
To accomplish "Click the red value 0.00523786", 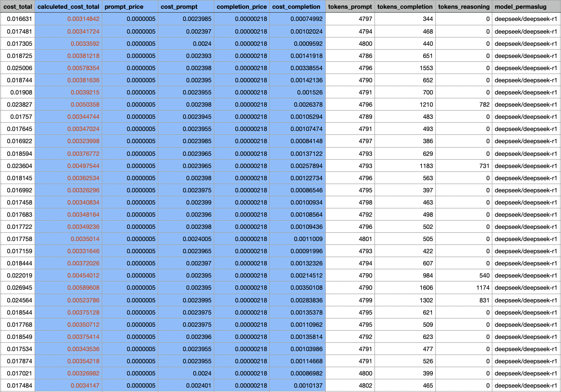I will click(x=68, y=300).
